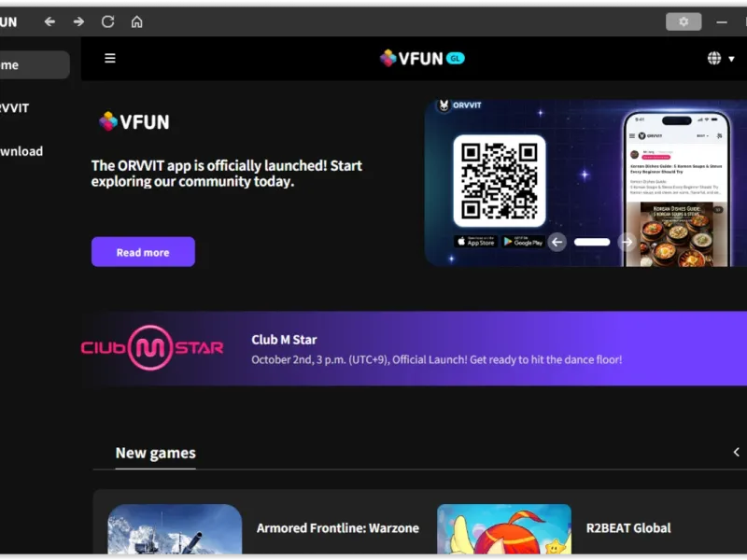Click the Google Play badge
This screenshot has width=747, height=560.
click(523, 242)
